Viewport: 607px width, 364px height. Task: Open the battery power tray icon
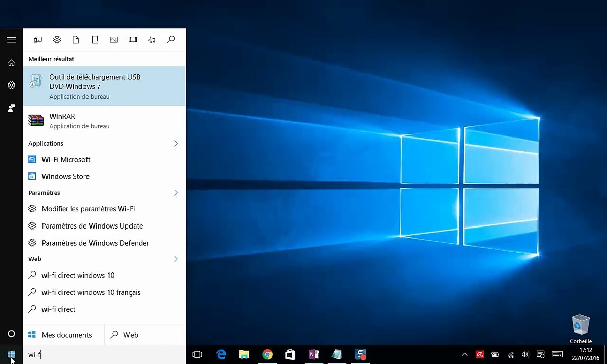pos(495,354)
